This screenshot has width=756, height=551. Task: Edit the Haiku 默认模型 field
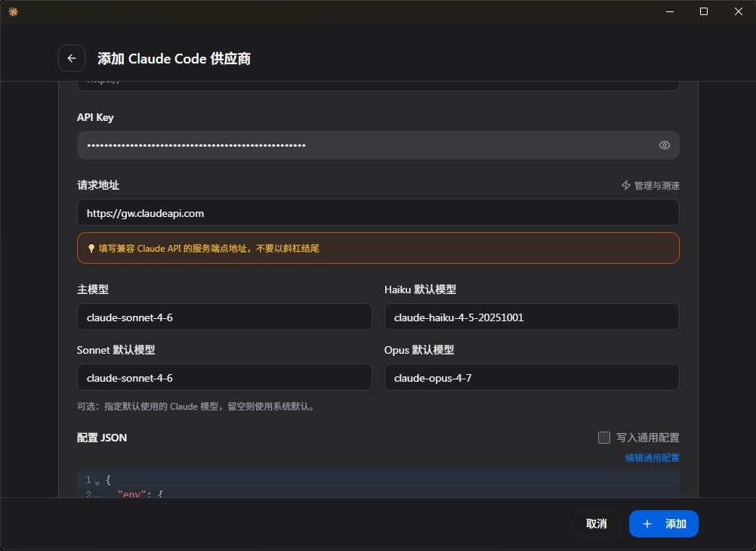click(x=532, y=317)
